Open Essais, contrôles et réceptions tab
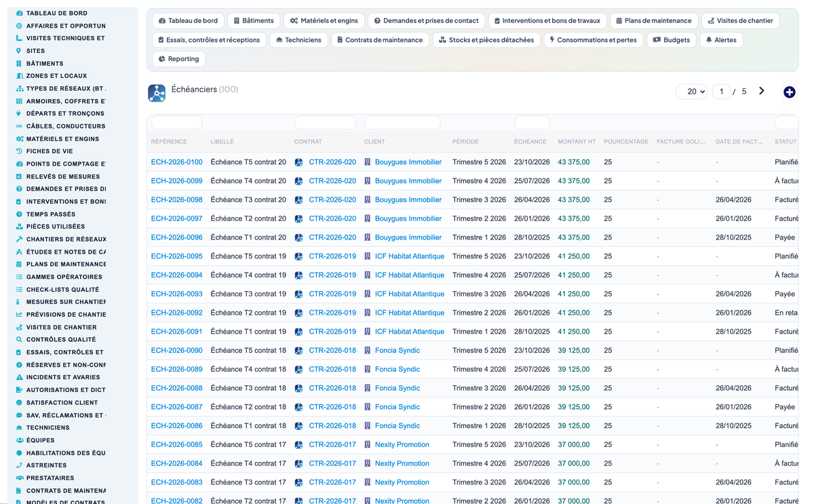814x504 pixels. coord(209,40)
